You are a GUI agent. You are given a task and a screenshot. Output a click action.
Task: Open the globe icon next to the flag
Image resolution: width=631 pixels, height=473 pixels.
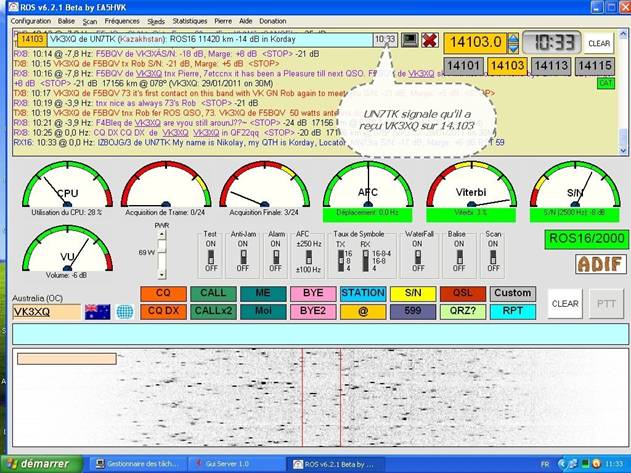[125, 312]
